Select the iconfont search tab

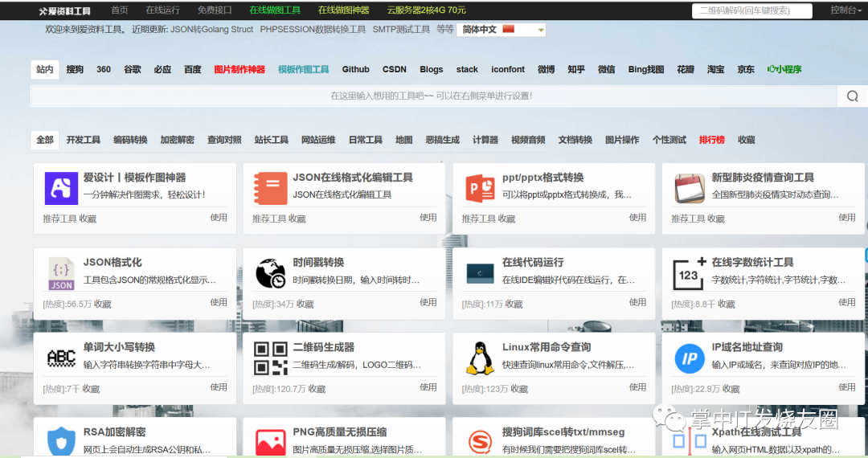(x=508, y=69)
